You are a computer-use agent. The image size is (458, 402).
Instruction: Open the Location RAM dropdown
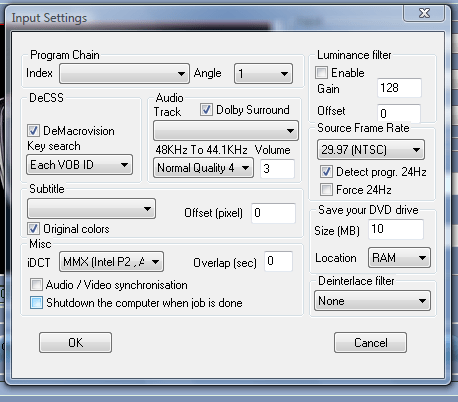(399, 258)
